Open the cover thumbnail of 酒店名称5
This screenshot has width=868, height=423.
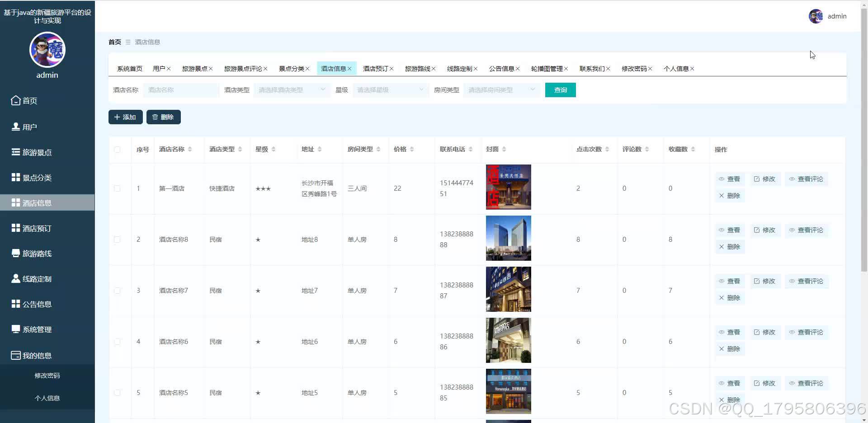coord(509,391)
